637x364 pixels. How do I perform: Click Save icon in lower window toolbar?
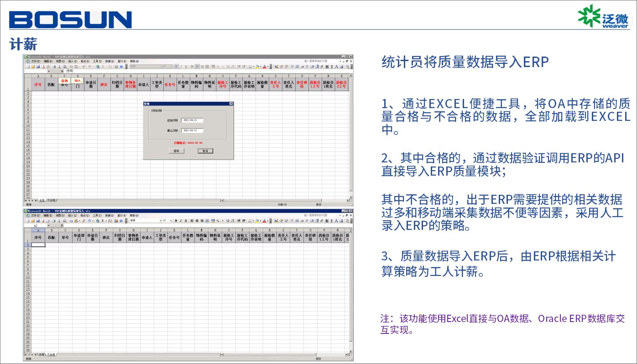[38, 221]
